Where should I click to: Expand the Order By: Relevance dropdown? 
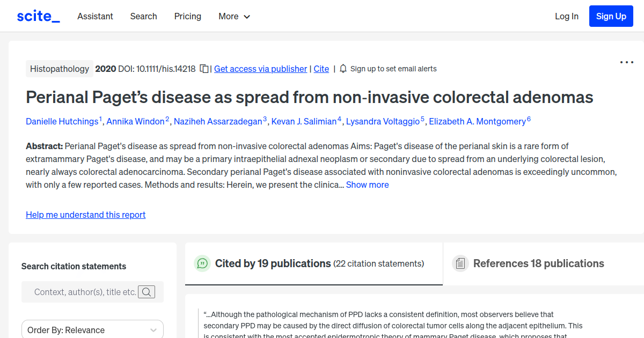tap(92, 329)
